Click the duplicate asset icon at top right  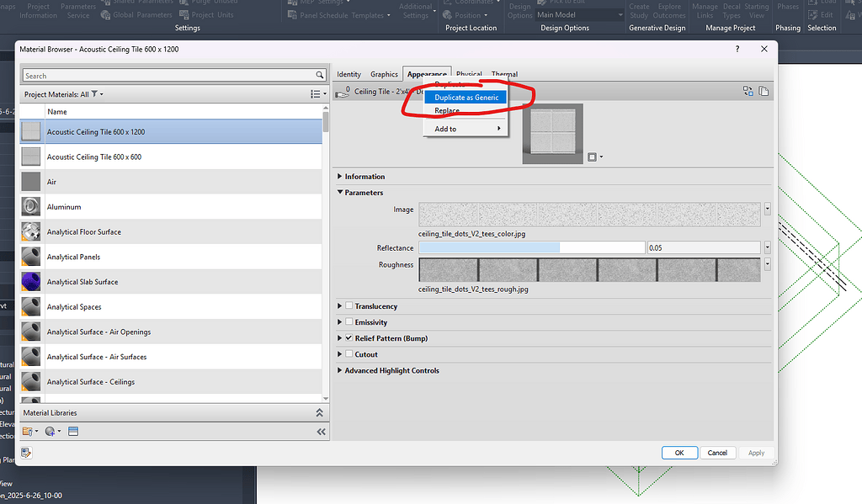pos(763,90)
